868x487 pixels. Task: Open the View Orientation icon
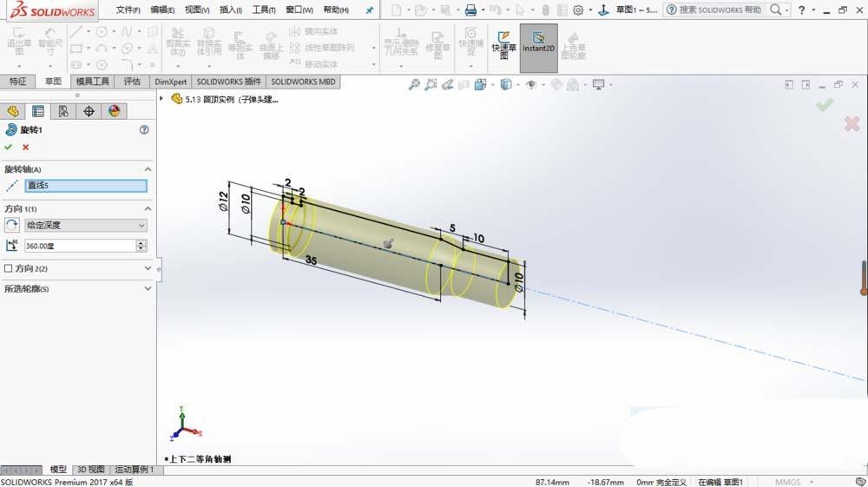coord(480,85)
